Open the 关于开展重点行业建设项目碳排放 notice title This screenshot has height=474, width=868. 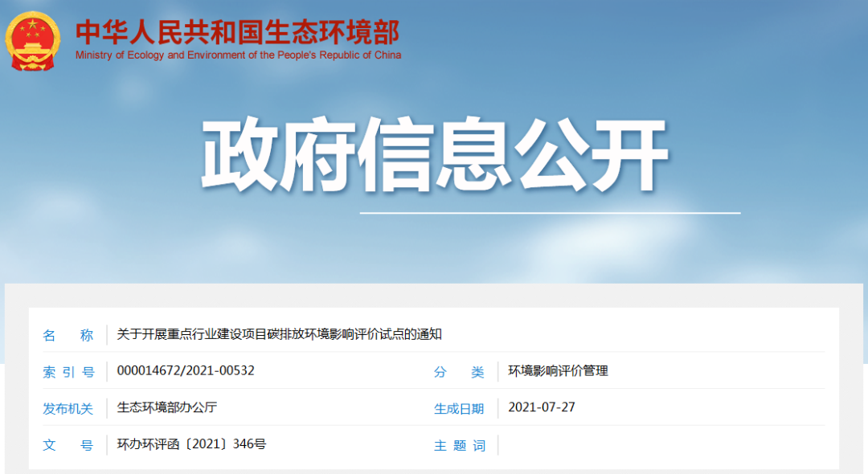click(x=279, y=334)
